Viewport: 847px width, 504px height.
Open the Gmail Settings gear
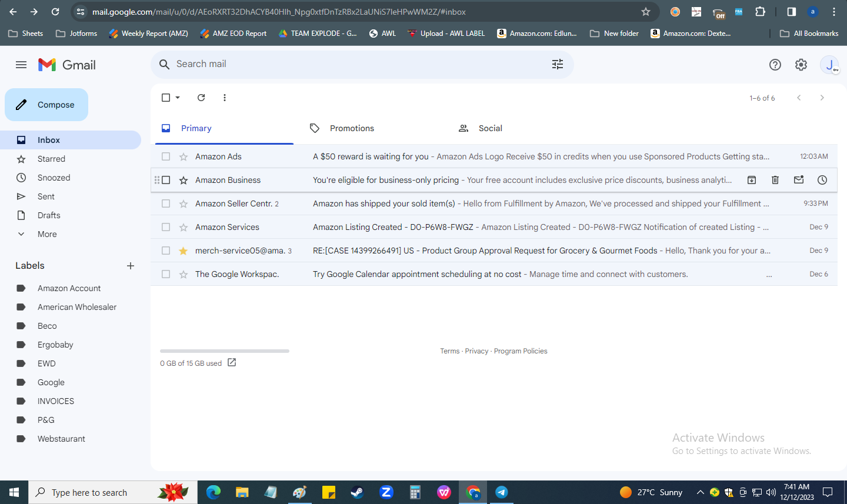click(x=801, y=65)
